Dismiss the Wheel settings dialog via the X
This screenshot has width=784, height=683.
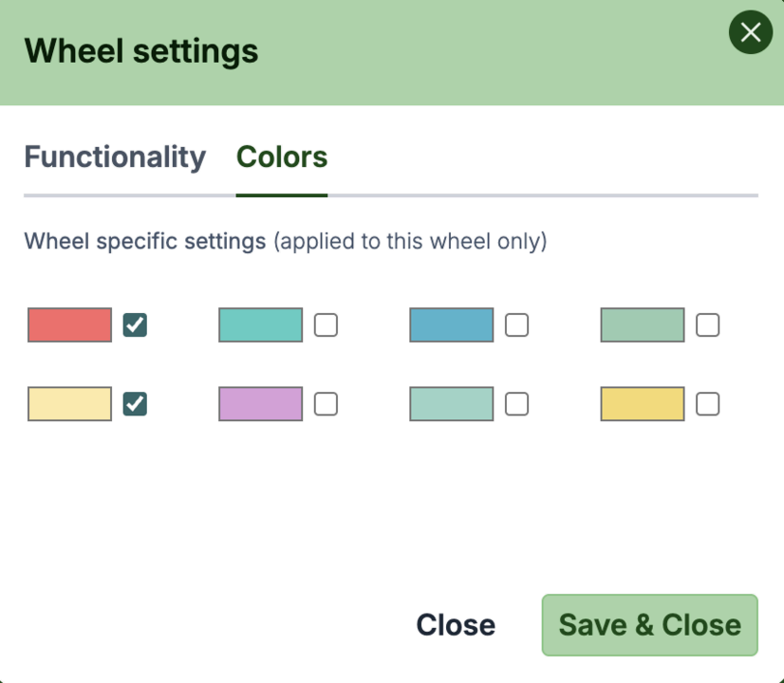click(750, 32)
